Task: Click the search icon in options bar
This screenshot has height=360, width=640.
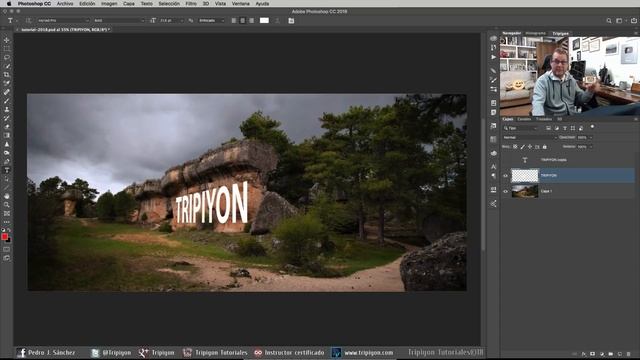Action: coord(609,20)
